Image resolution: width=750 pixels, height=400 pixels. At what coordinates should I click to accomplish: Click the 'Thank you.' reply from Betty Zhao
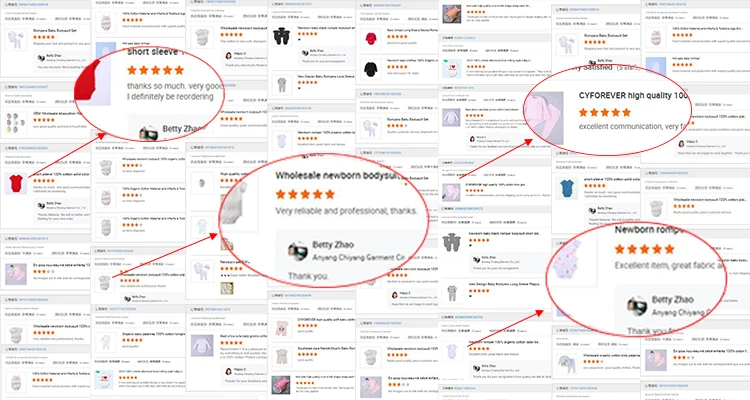308,276
